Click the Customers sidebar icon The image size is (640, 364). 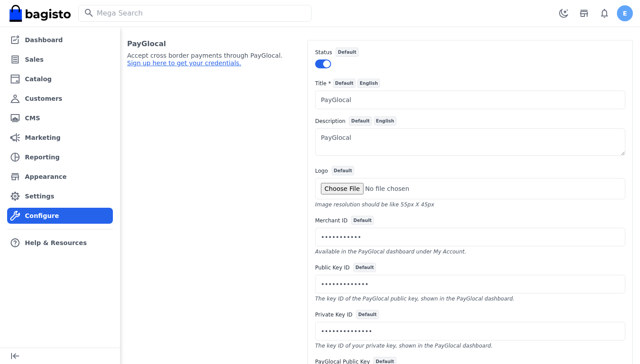[15, 99]
